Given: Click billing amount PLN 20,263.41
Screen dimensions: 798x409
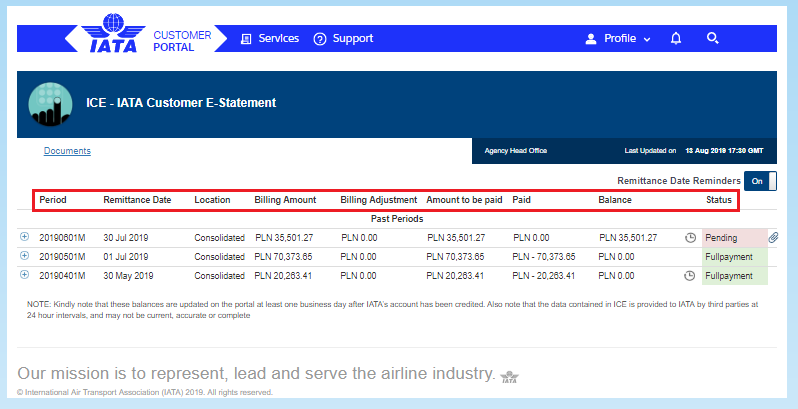Looking at the screenshot, I should [x=283, y=276].
